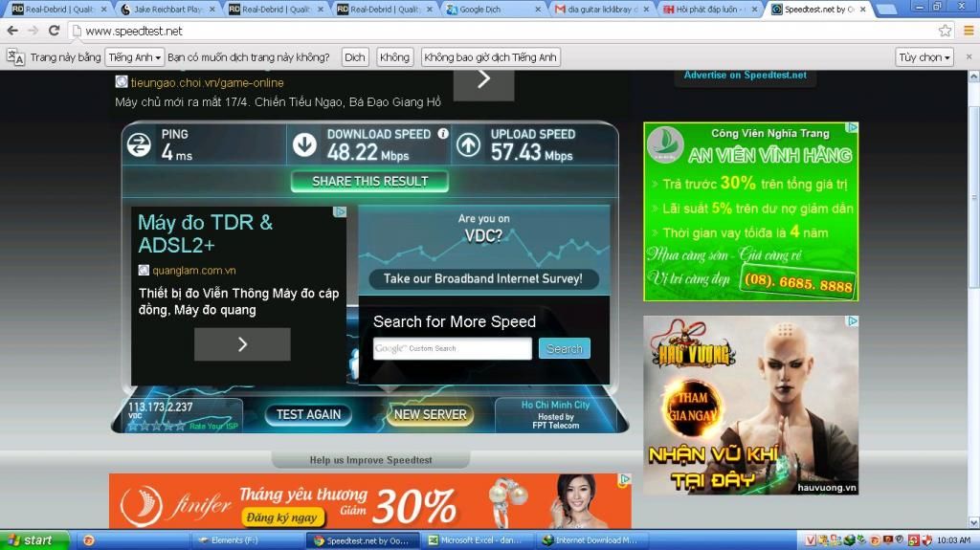Reload the Speedtest page

tap(55, 31)
